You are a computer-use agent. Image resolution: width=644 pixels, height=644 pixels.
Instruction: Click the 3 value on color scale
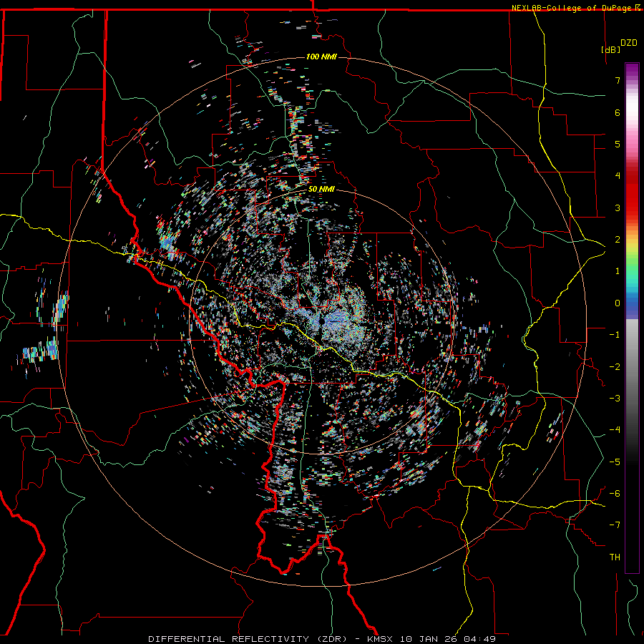point(618,208)
